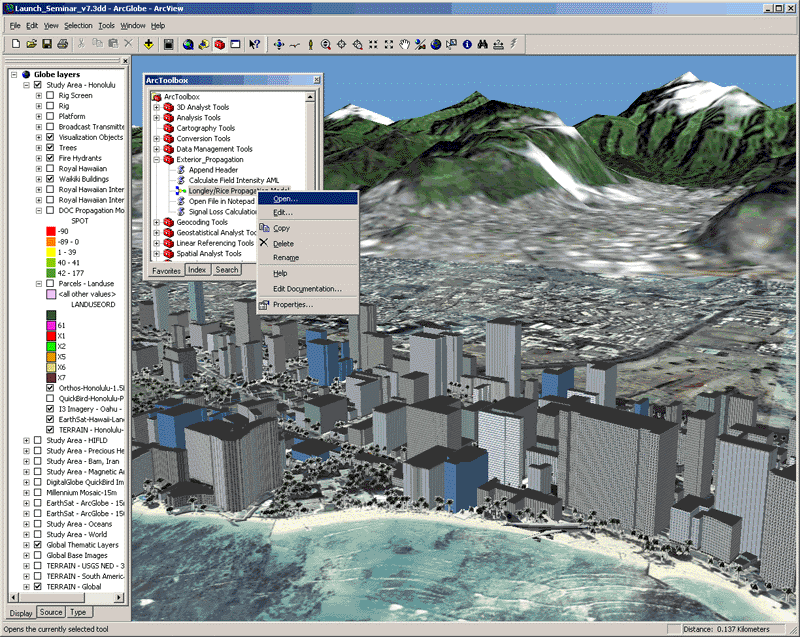Enable the Platform layer checkbox
The width and height of the screenshot is (800, 637).
50,116
